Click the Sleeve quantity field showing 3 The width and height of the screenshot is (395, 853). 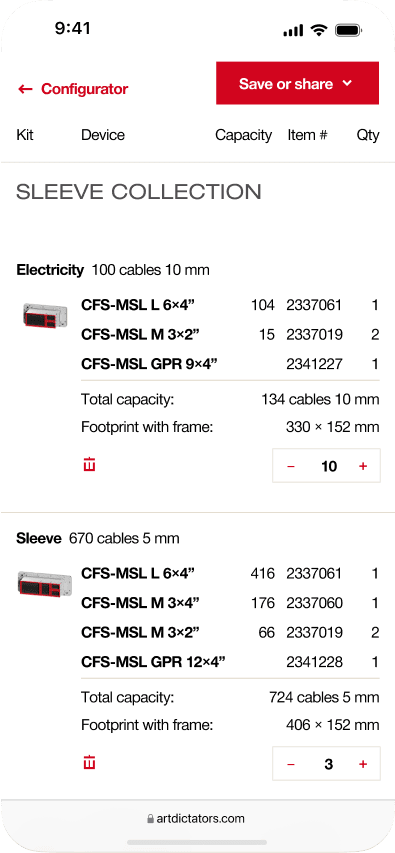(x=329, y=764)
